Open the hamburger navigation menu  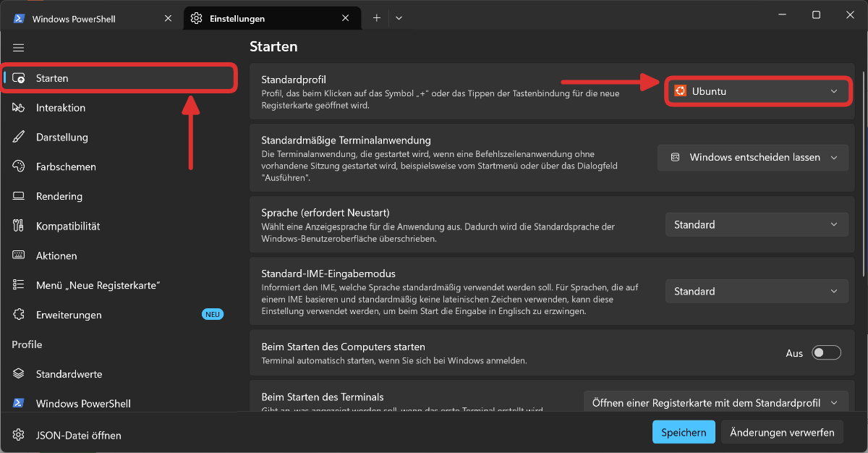19,48
